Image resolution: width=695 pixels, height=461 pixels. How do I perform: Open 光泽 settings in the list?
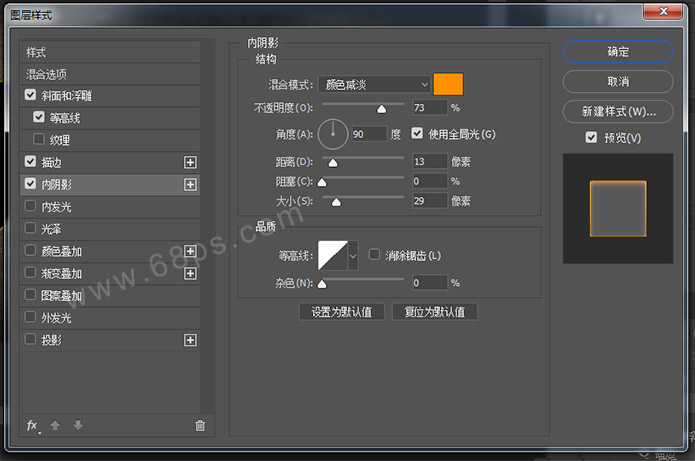point(110,229)
